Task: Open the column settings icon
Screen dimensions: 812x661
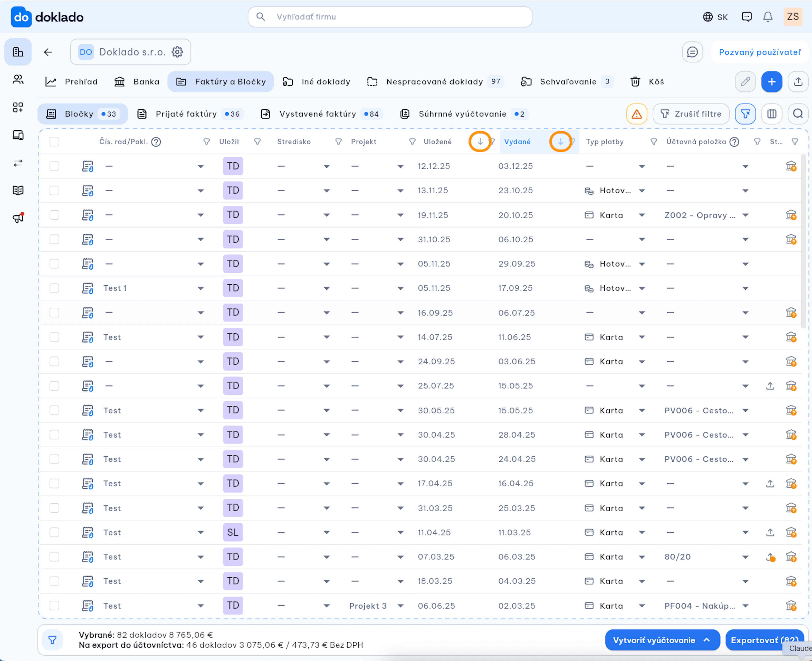Action: 772,114
